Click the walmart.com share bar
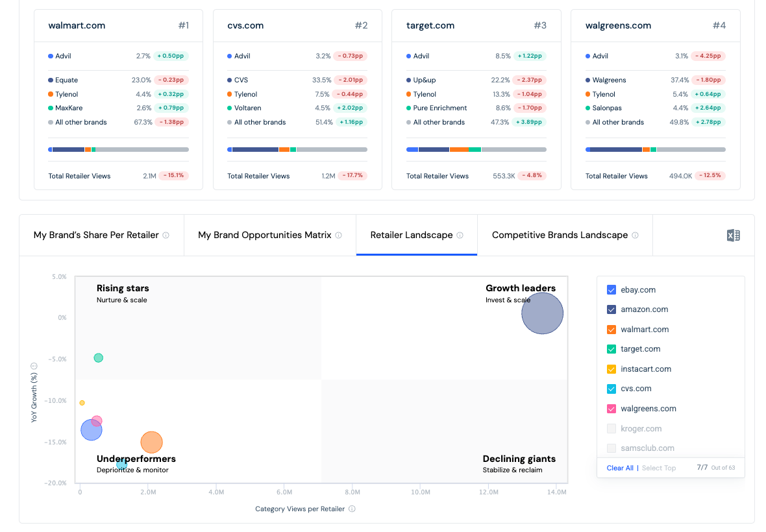The width and height of the screenshot is (766, 532). point(118,149)
